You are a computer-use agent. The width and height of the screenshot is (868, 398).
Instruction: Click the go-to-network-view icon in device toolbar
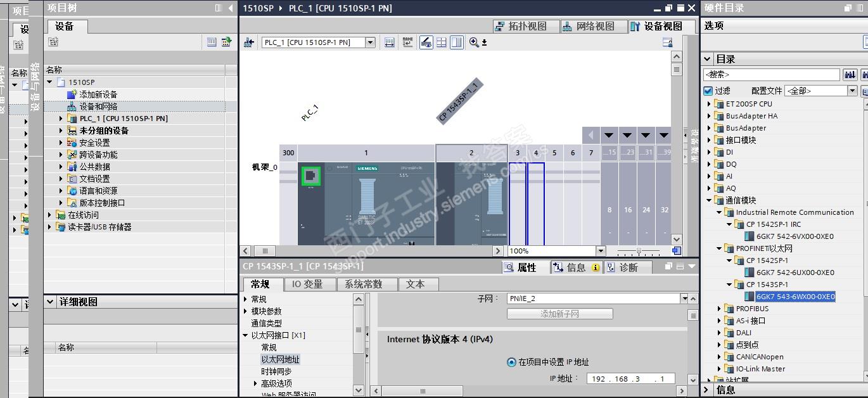[249, 42]
